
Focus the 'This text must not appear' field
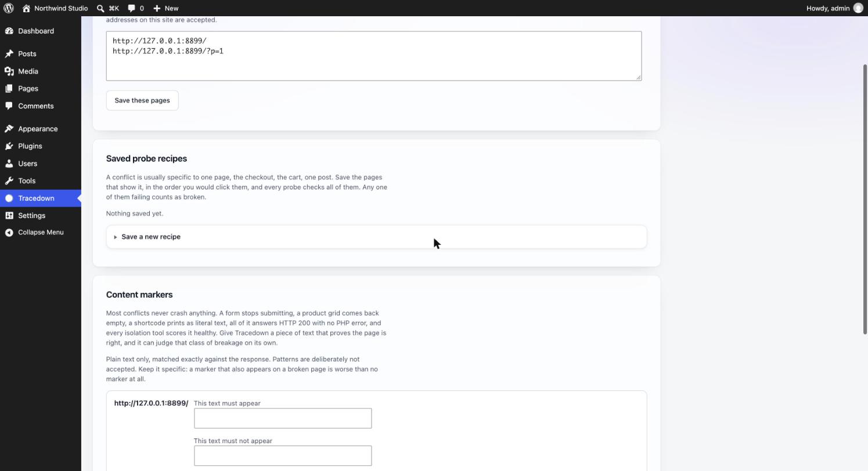pos(283,456)
